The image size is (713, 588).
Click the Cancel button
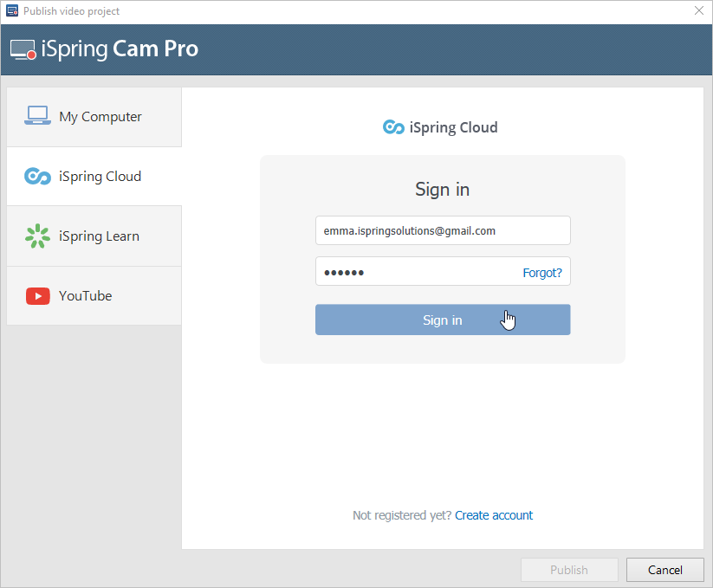pos(664,570)
